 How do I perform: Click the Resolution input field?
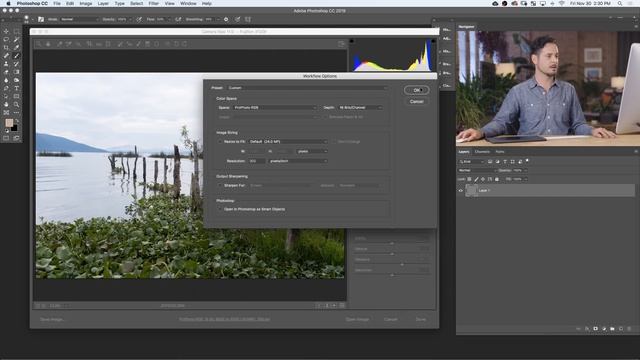pos(257,161)
